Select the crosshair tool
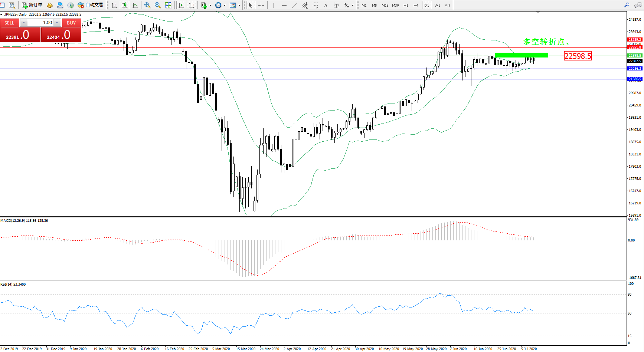The width and height of the screenshot is (644, 352). tap(261, 5)
